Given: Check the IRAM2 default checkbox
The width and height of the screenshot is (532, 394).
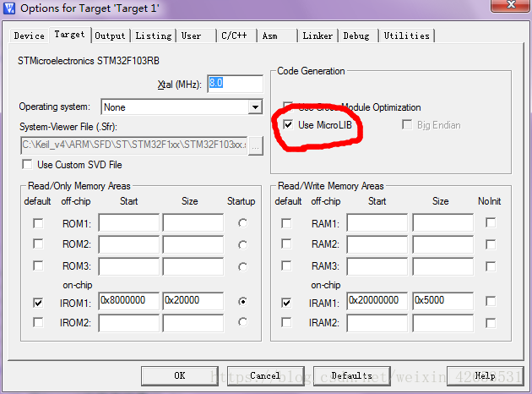Looking at the screenshot, I should 286,322.
